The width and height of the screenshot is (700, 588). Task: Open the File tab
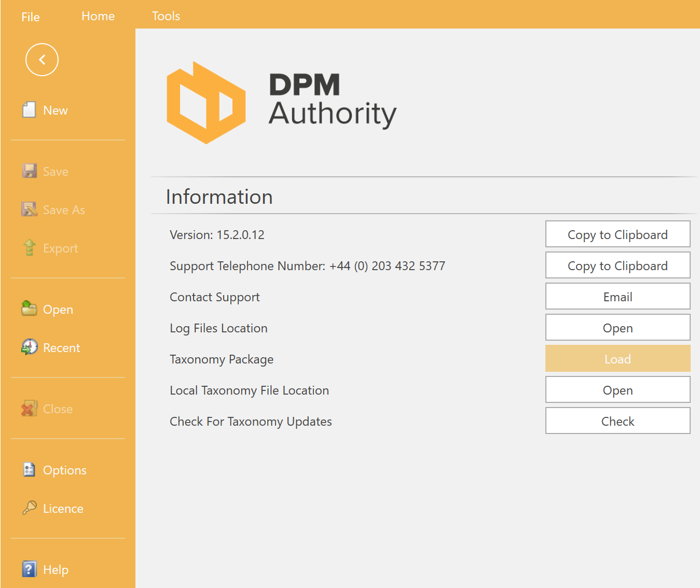[31, 17]
